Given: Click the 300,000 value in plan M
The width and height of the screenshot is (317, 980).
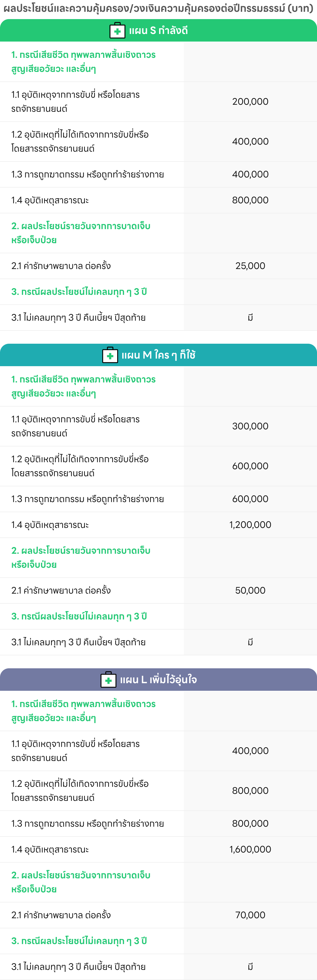Looking at the screenshot, I should 250,426.
